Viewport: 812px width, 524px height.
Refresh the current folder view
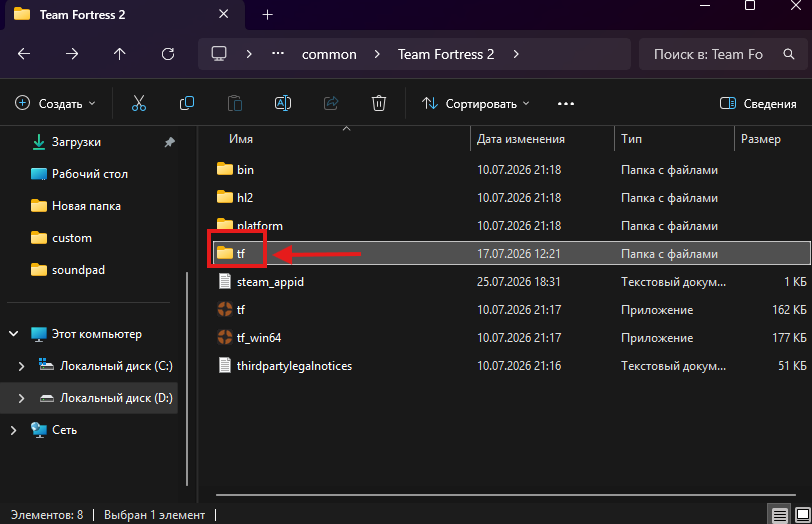(x=168, y=54)
